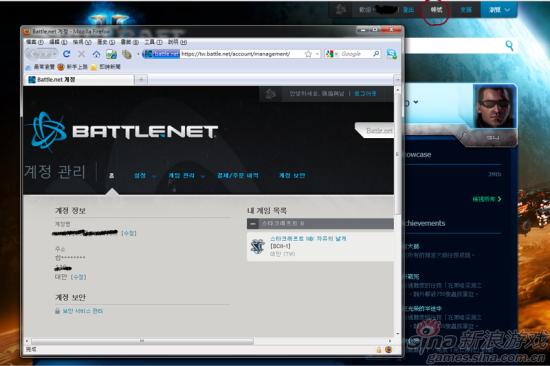550x366 pixels.
Task: Collapse the StarCraft II game list section
Action: [x=253, y=223]
